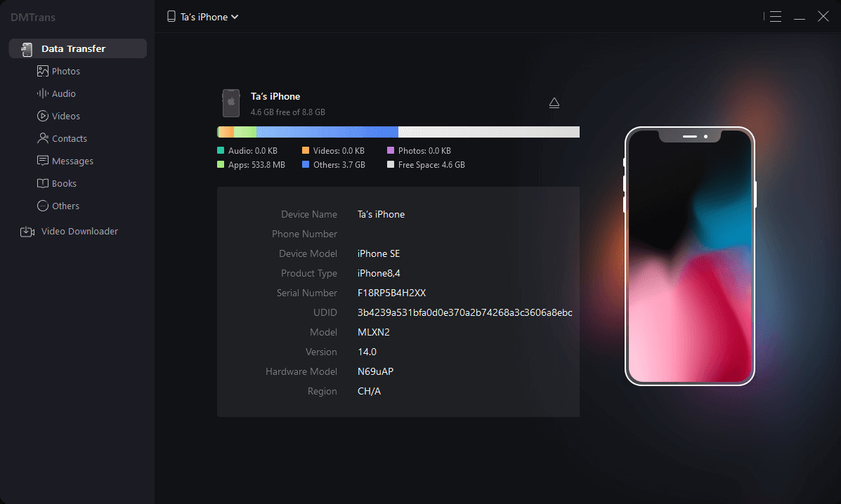Click the Photos picture icon in sidebar

[x=42, y=71]
